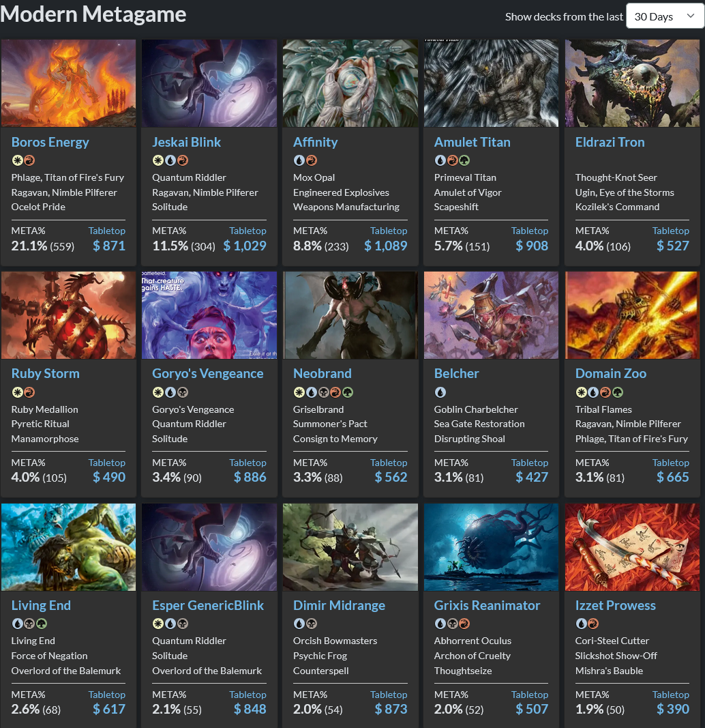705x728 pixels.
Task: Click the blue mana icon under Belcher
Action: tap(440, 392)
